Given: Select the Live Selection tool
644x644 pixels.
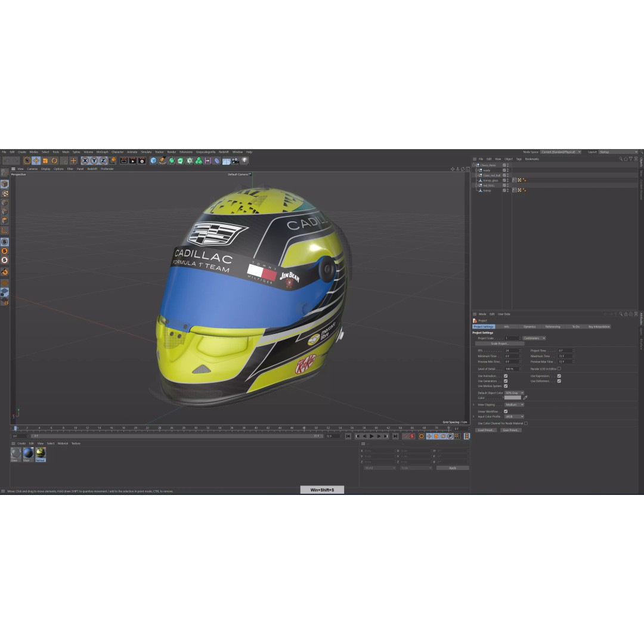Looking at the screenshot, I should pyautogui.click(x=27, y=160).
